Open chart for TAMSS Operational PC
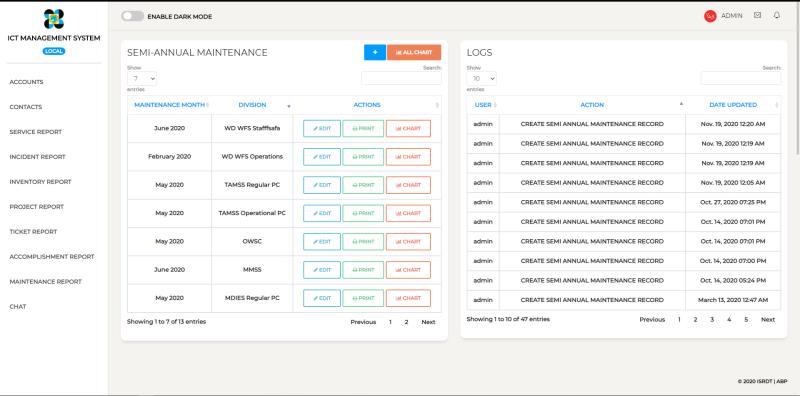 (x=408, y=213)
